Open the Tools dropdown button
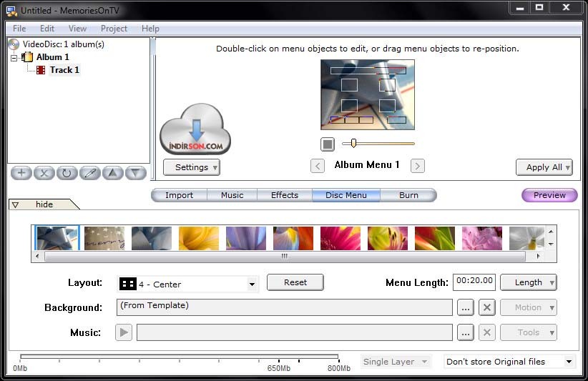Image resolution: width=588 pixels, height=381 pixels. (x=529, y=332)
